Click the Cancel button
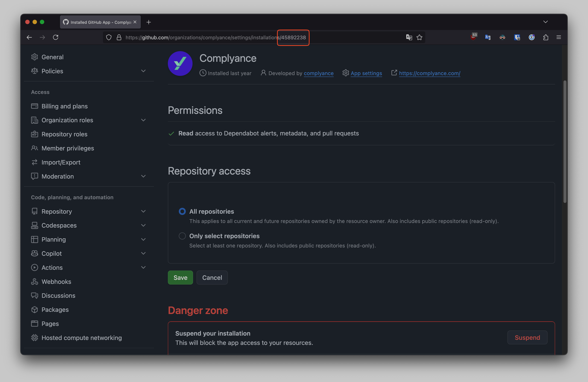 [212, 278]
